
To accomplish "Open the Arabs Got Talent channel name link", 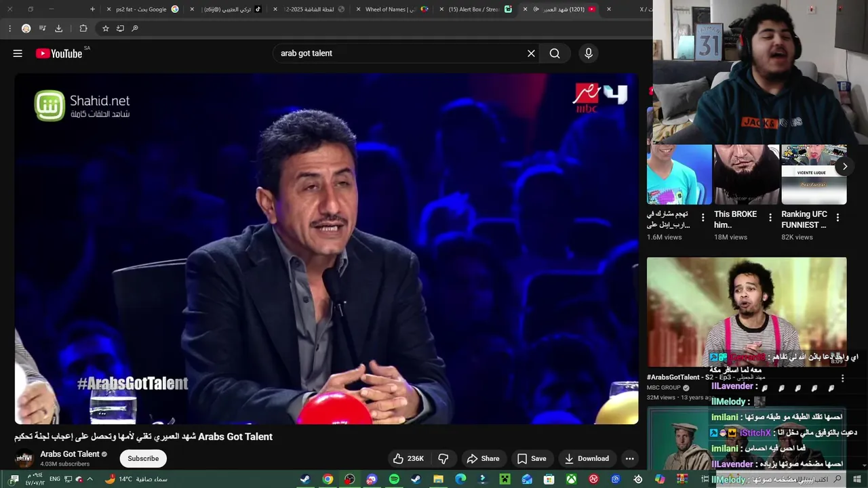I will [x=70, y=454].
